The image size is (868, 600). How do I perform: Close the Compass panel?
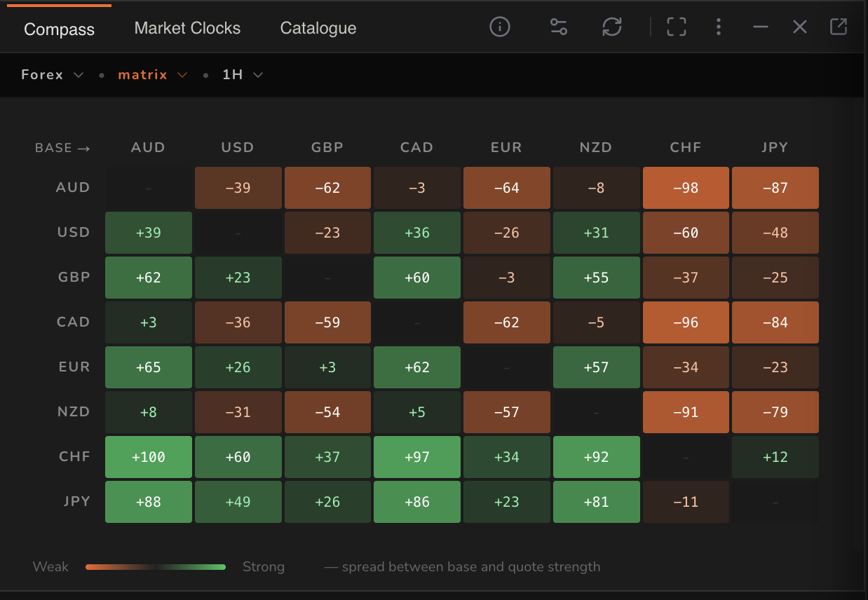coord(800,27)
